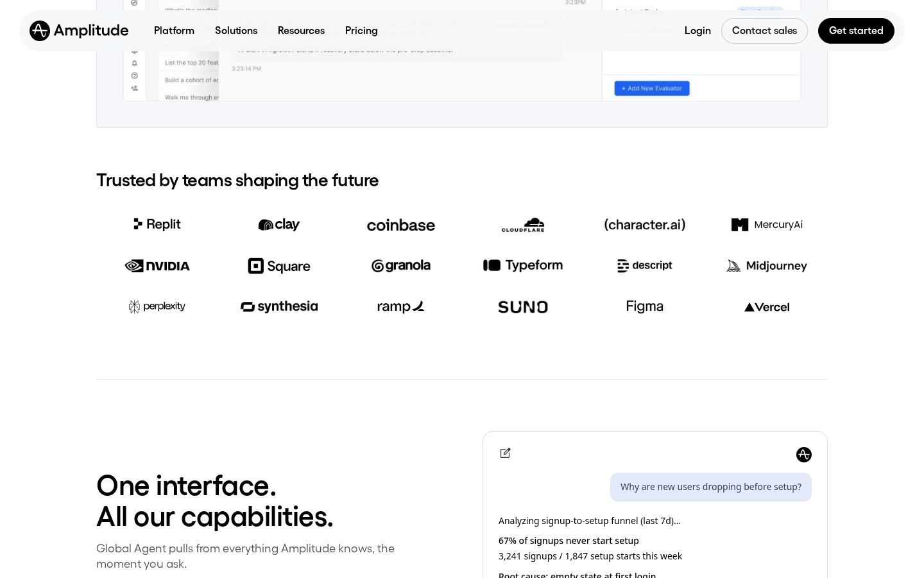Click the Add New Evaluator button
Viewport: 924px width, 578px height.
click(652, 89)
